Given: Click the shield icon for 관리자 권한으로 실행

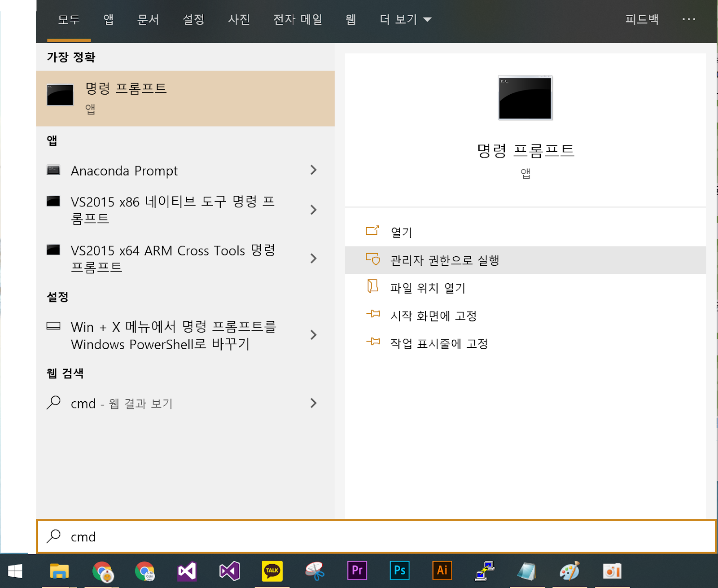Looking at the screenshot, I should point(372,259).
